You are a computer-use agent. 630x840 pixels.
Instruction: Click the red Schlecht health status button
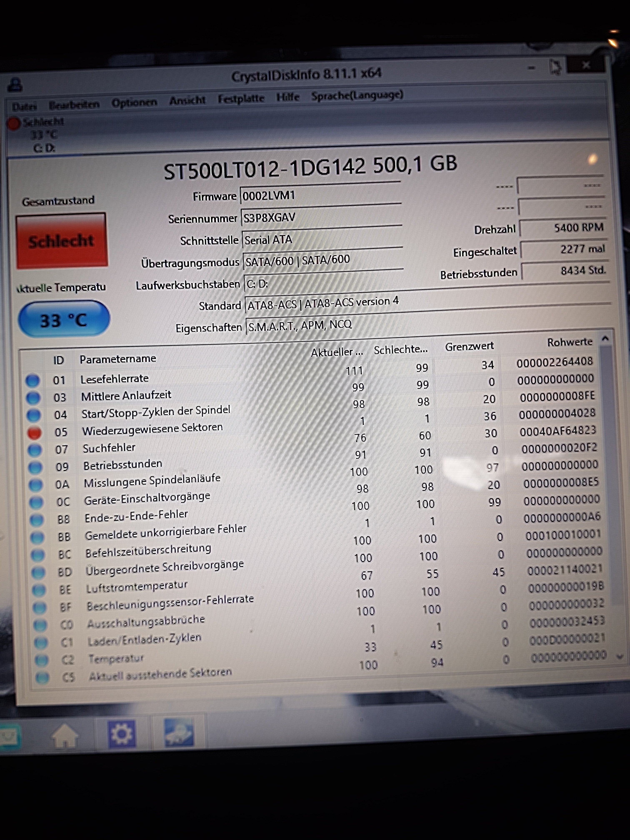click(x=61, y=241)
